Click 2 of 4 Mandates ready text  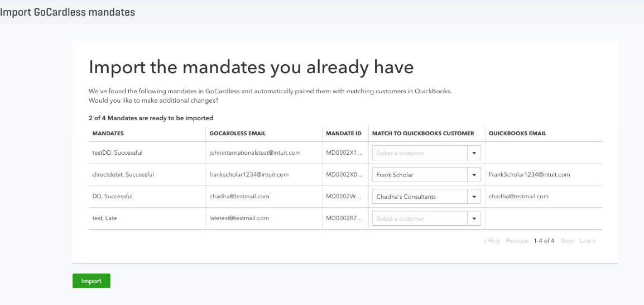coord(151,118)
